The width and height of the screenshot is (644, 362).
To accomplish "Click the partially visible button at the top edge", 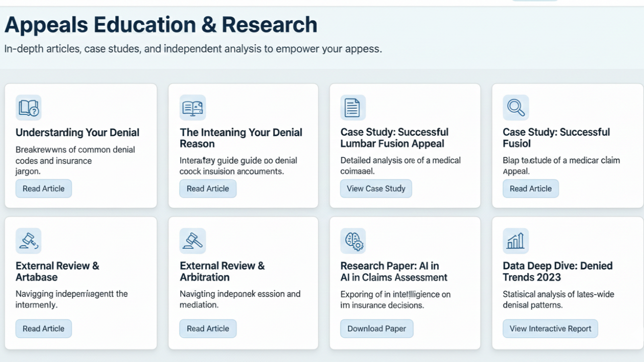I will click(x=535, y=2).
